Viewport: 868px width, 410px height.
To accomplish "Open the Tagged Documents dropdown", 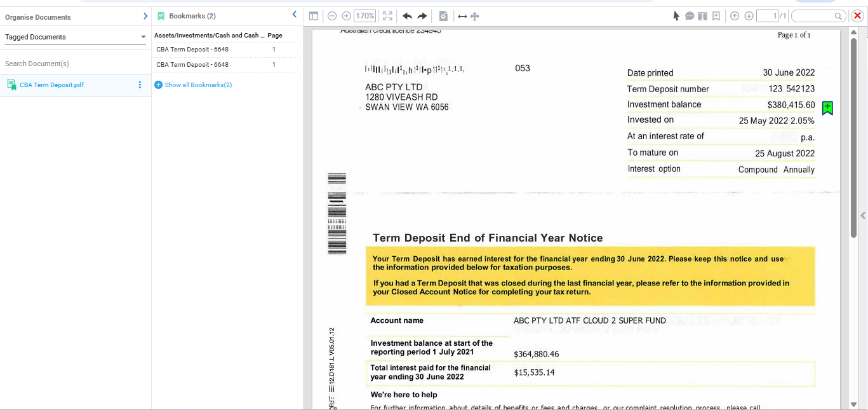I will [x=76, y=37].
